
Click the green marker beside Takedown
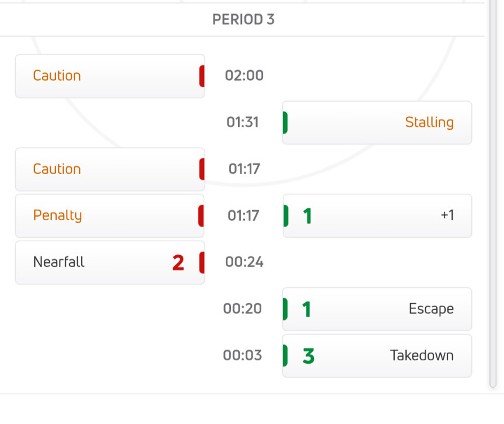click(x=285, y=356)
